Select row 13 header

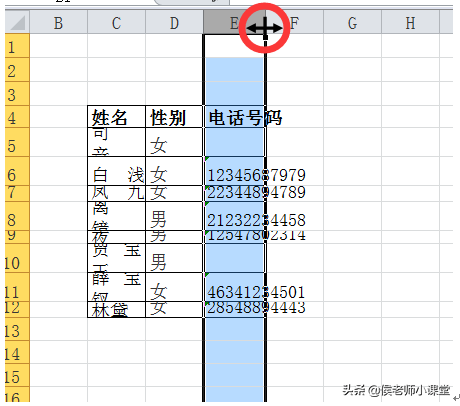pyautogui.click(x=17, y=329)
